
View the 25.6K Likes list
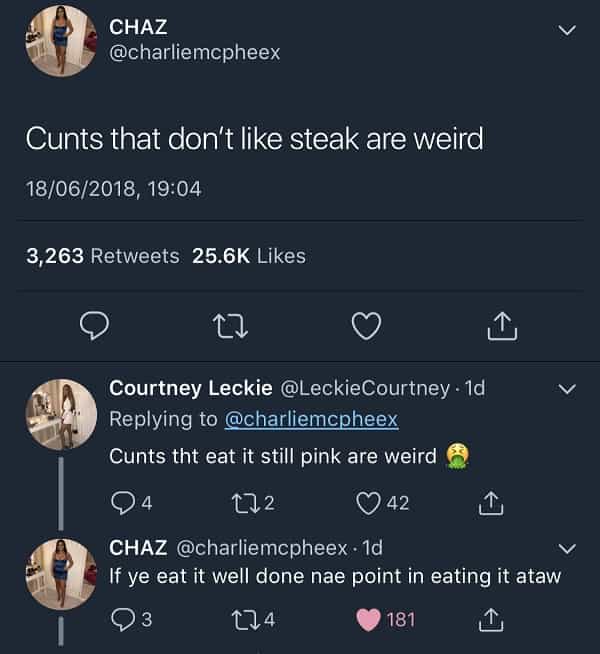(248, 256)
